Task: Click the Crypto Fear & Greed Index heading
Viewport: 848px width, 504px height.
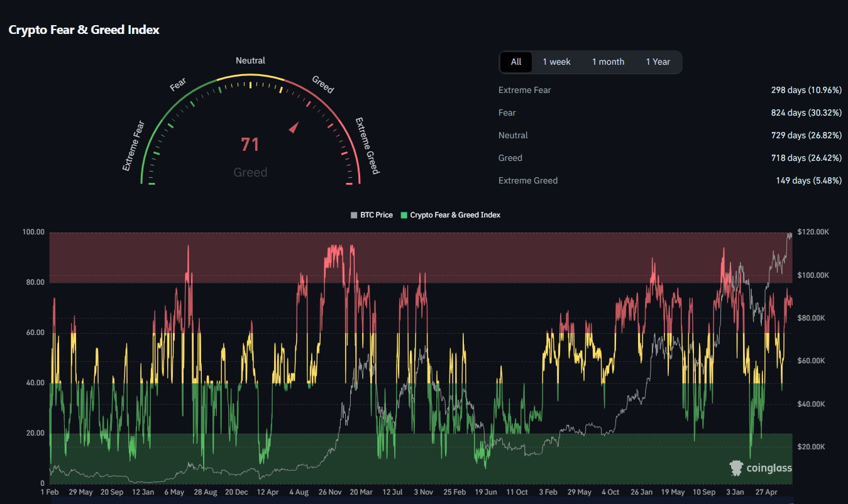Action: (84, 30)
